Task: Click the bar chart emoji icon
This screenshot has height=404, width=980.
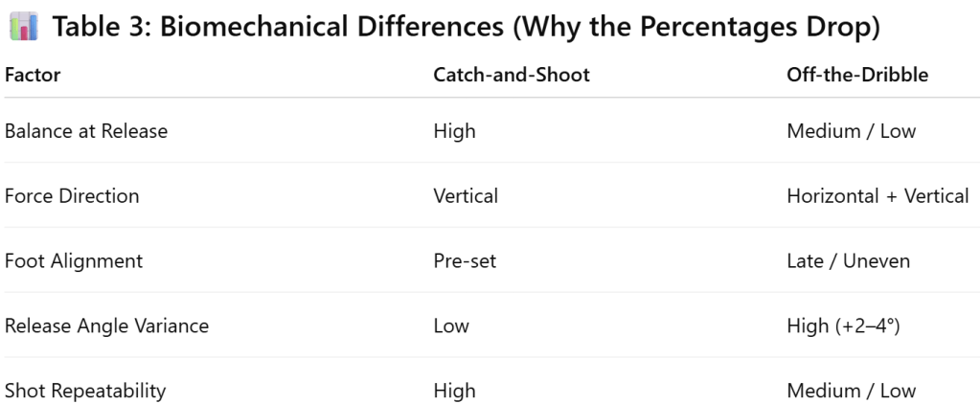Action: coord(23,28)
